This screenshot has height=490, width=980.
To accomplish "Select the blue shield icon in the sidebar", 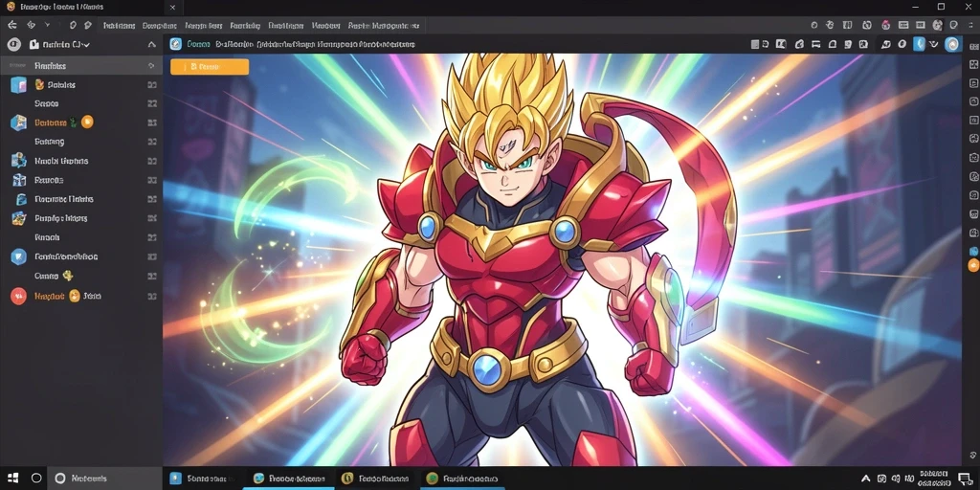I will point(19,256).
